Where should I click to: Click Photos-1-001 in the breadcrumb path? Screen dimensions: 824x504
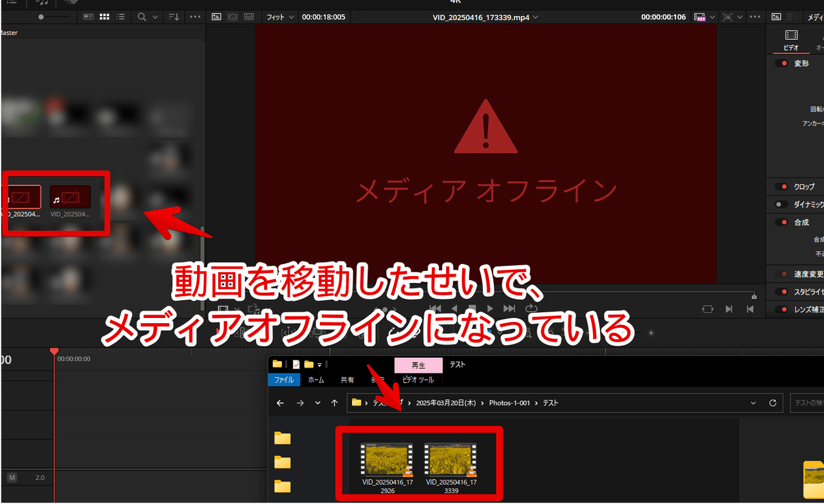coord(509,403)
